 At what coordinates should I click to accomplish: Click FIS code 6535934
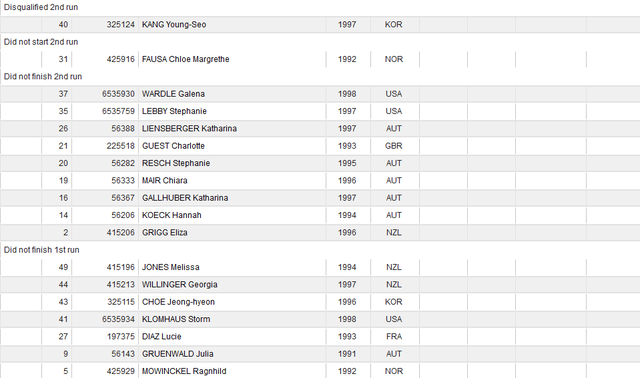click(x=118, y=319)
